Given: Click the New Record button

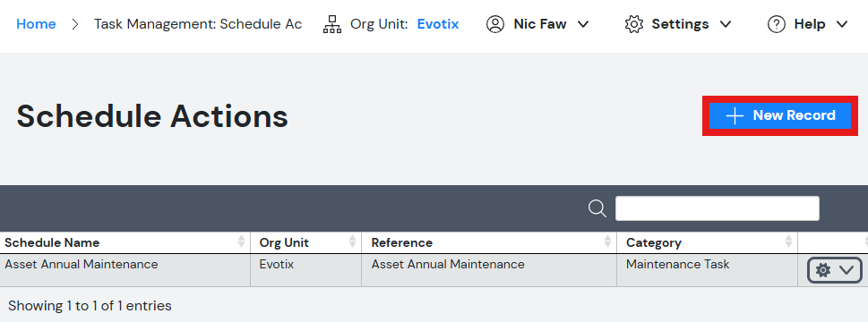Looking at the screenshot, I should coord(780,115).
